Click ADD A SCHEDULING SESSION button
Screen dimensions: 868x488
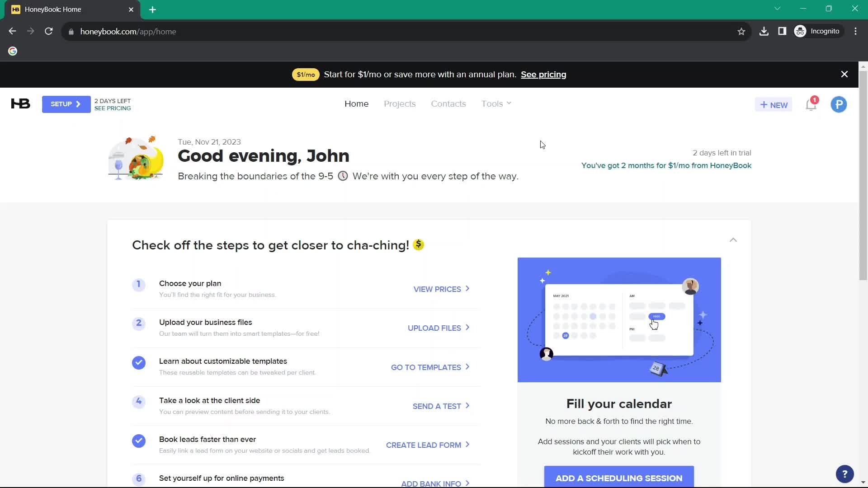click(x=619, y=477)
